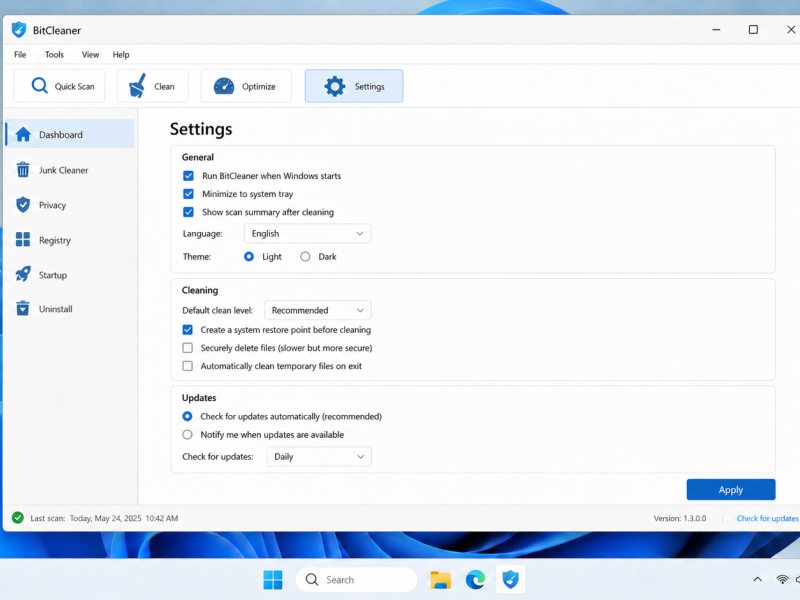Click the taskbar Search magnifier icon

(312, 580)
